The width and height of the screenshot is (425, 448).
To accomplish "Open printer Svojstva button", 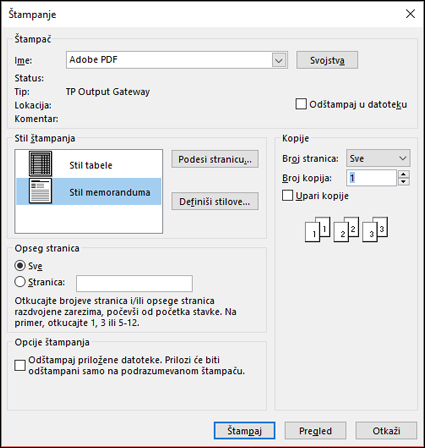I will (x=327, y=60).
